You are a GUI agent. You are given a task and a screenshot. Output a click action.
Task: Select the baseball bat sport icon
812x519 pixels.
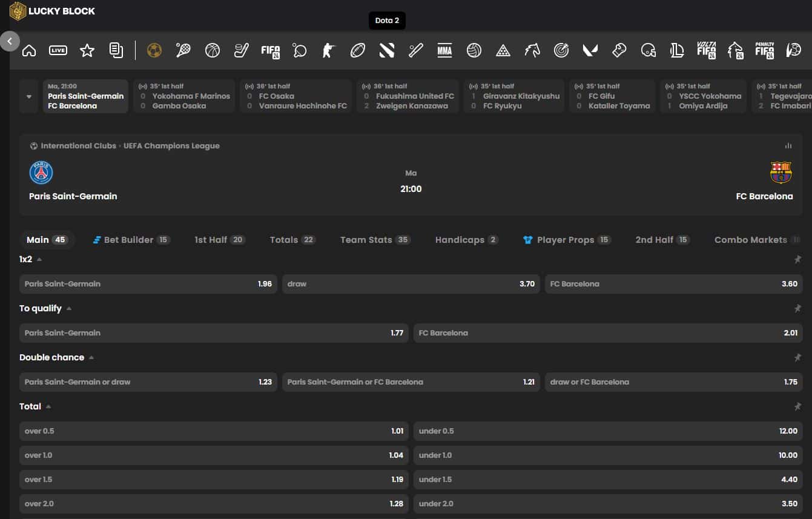(x=416, y=51)
